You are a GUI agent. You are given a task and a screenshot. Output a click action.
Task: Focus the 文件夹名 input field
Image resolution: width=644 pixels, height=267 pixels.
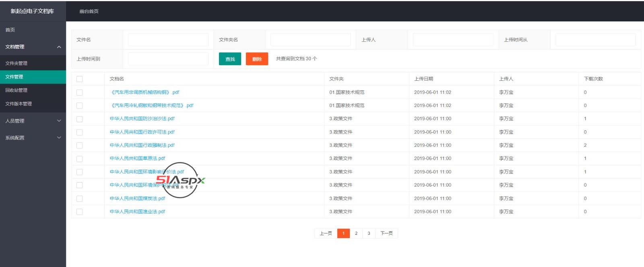311,40
